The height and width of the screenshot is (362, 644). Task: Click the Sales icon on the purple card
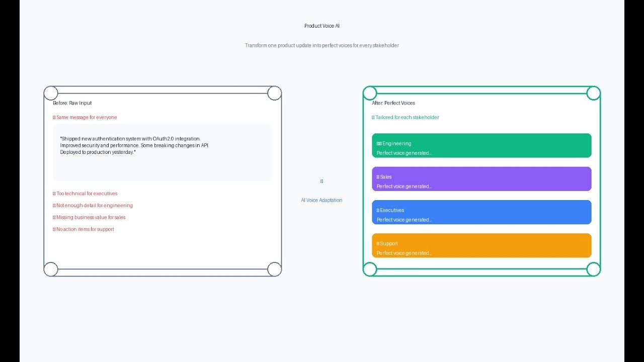tap(378, 176)
